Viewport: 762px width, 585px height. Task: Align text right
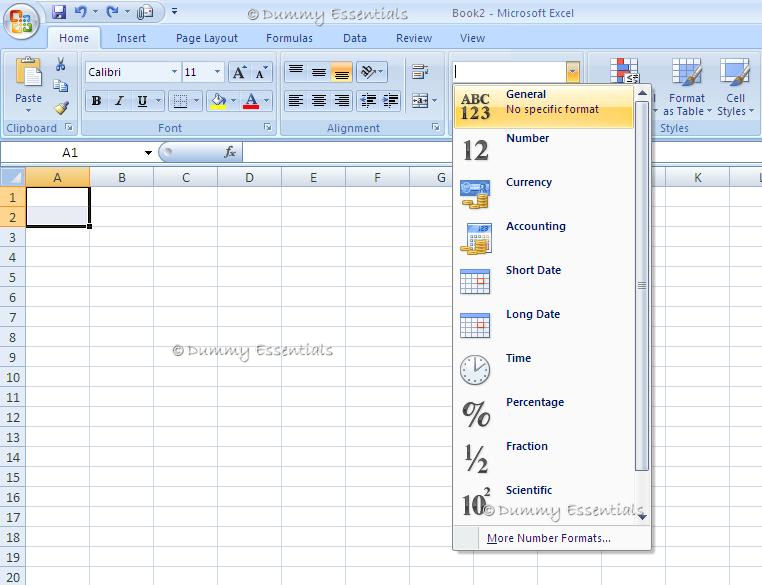point(342,101)
